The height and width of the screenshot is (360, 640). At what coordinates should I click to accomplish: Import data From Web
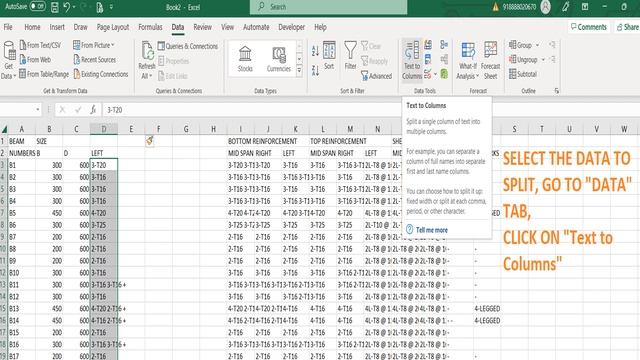(x=35, y=60)
